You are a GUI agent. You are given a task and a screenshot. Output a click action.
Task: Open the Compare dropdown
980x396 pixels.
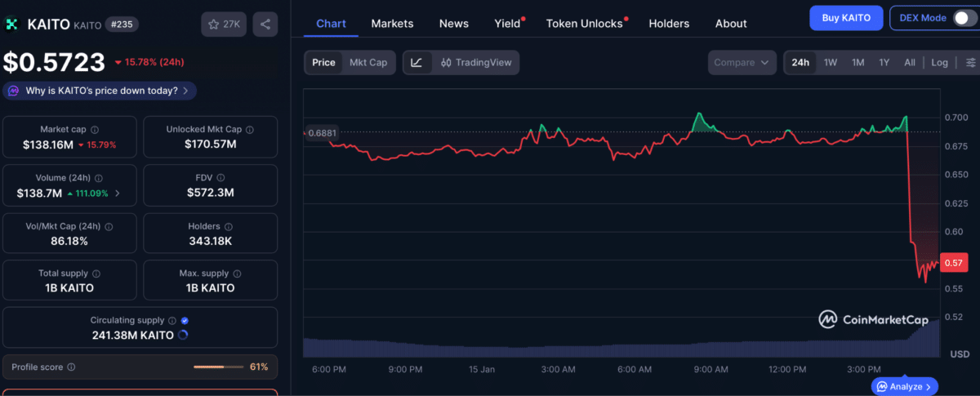[742, 62]
